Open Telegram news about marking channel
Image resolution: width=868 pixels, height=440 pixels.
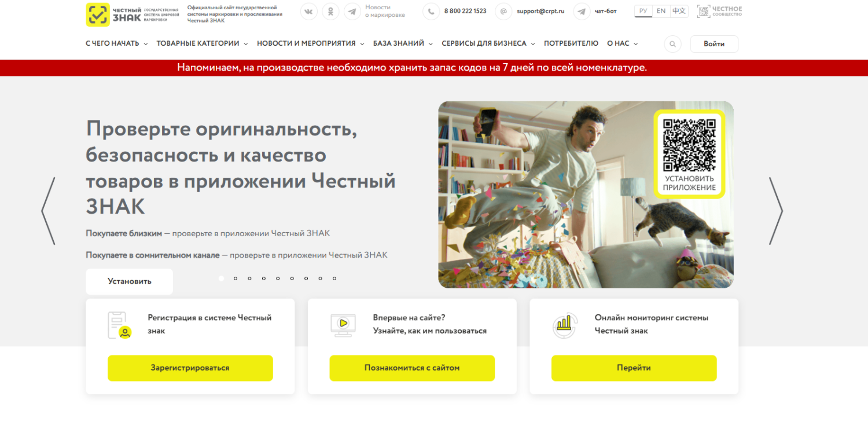click(x=352, y=11)
